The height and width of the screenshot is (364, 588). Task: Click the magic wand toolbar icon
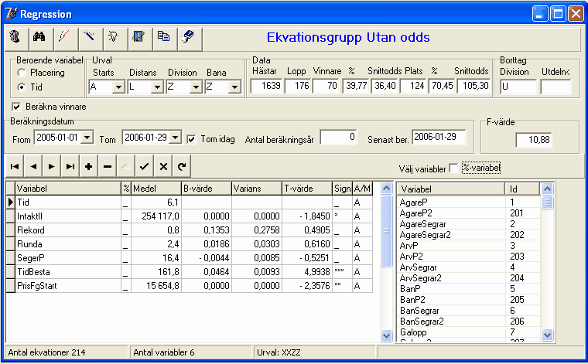pyautogui.click(x=89, y=37)
